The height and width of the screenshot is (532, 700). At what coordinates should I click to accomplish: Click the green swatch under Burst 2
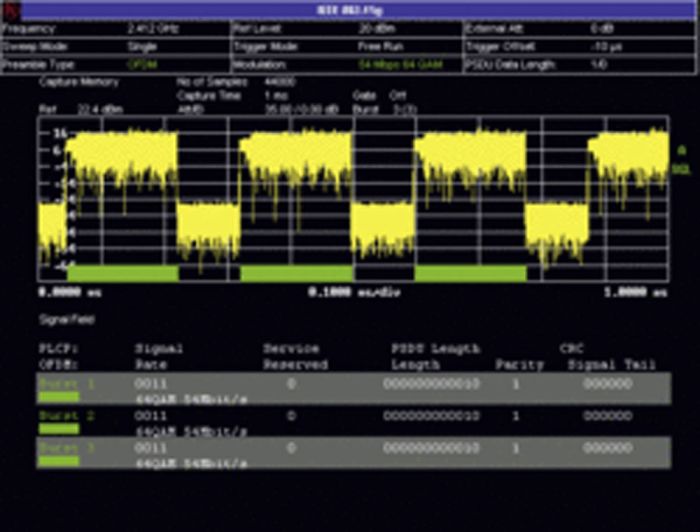point(59,429)
